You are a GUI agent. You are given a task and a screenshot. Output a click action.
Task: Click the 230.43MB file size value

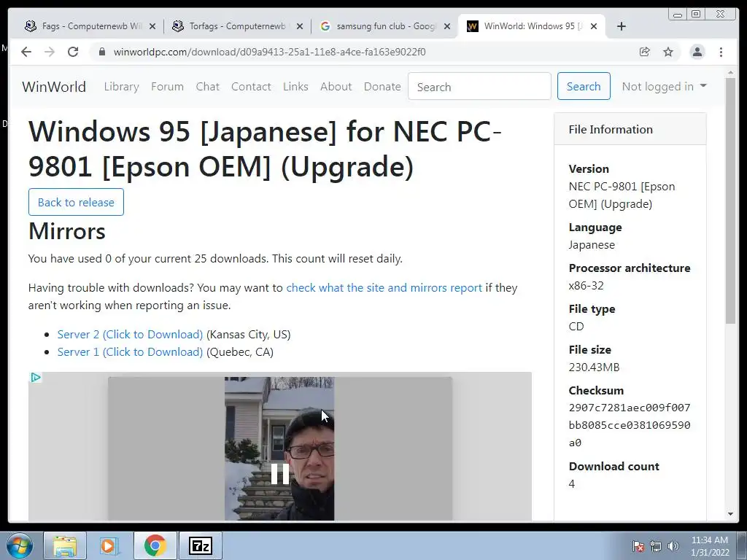[594, 367]
